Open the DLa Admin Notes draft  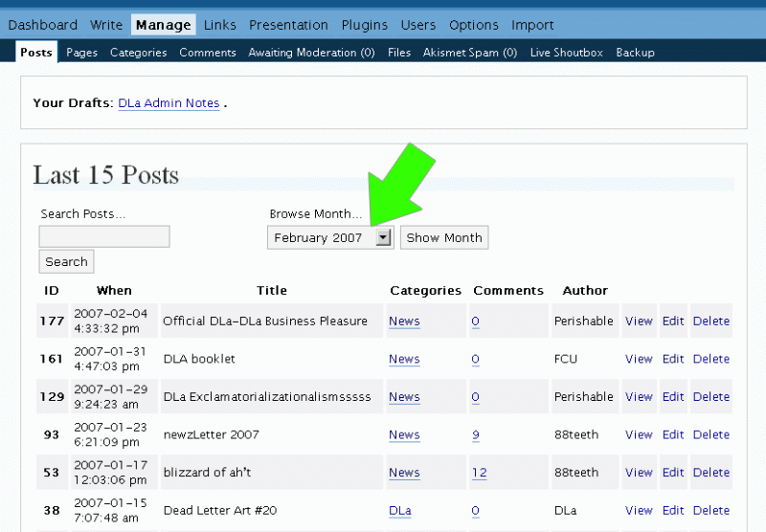point(169,103)
